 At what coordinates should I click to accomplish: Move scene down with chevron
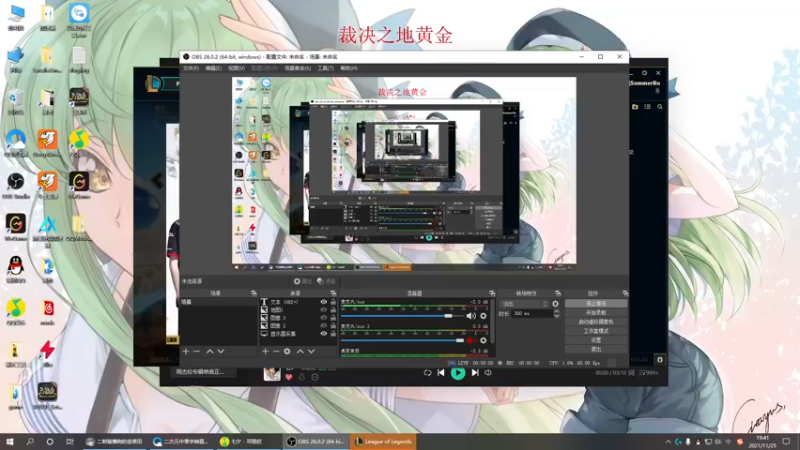[x=221, y=352]
